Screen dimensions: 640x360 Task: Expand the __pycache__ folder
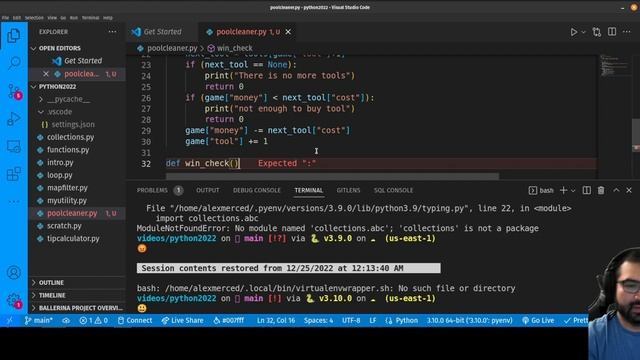click(77, 99)
